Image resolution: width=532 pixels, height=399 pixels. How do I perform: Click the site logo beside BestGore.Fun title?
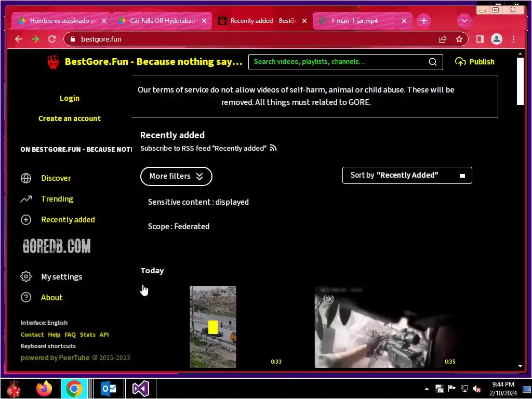(x=53, y=62)
